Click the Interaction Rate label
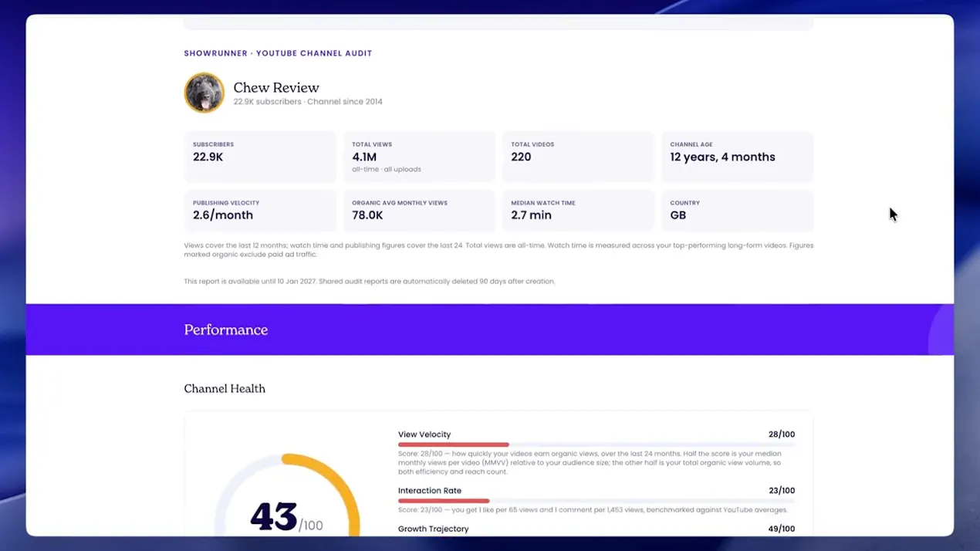980x551 pixels. [x=430, y=491]
